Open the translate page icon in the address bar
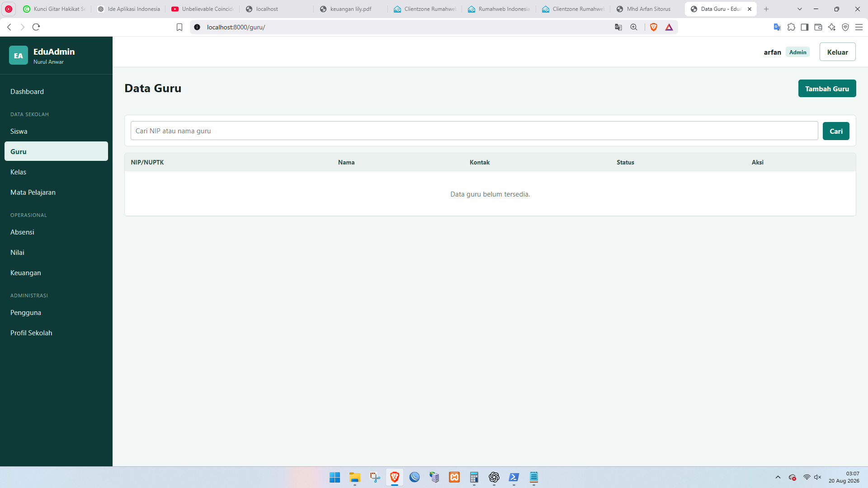This screenshot has height=488, width=868. tap(618, 27)
